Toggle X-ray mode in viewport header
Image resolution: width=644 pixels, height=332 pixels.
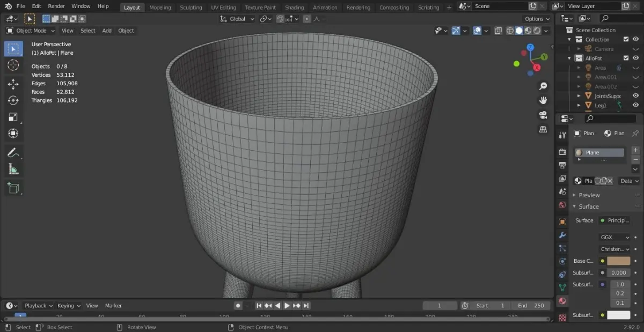pyautogui.click(x=497, y=31)
